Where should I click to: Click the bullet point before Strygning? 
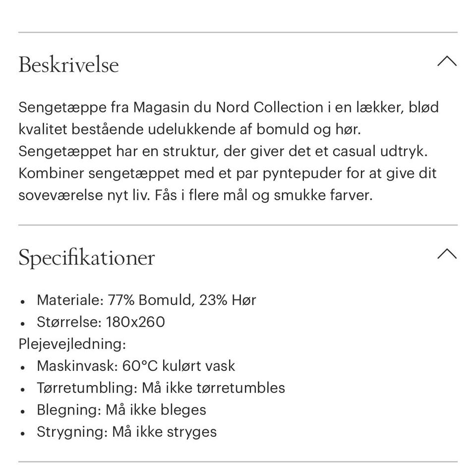22,433
